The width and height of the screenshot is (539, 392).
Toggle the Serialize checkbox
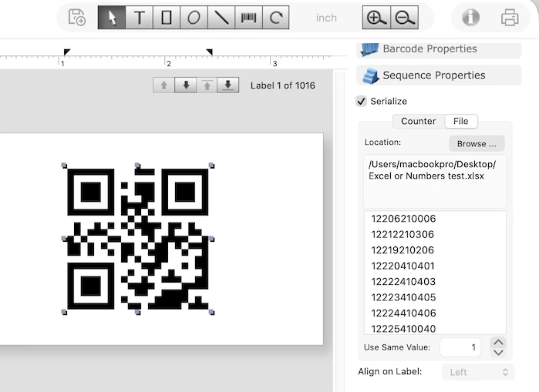pyautogui.click(x=362, y=101)
